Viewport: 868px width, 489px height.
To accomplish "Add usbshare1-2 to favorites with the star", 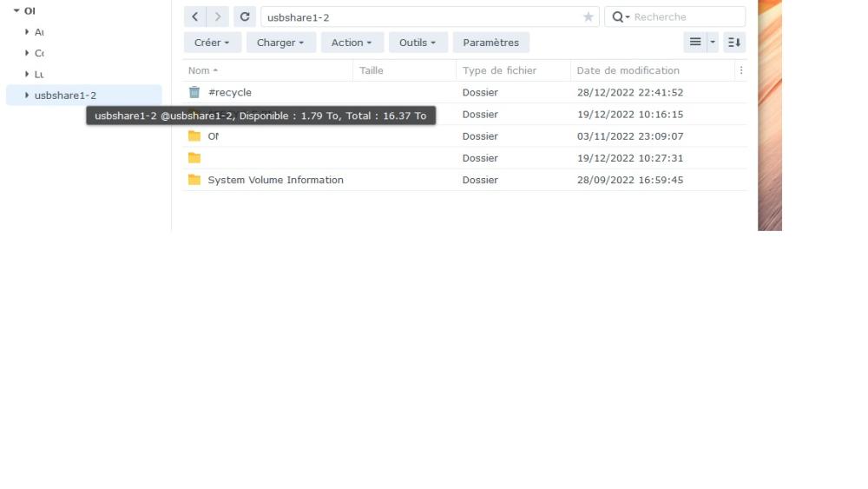I will [588, 17].
